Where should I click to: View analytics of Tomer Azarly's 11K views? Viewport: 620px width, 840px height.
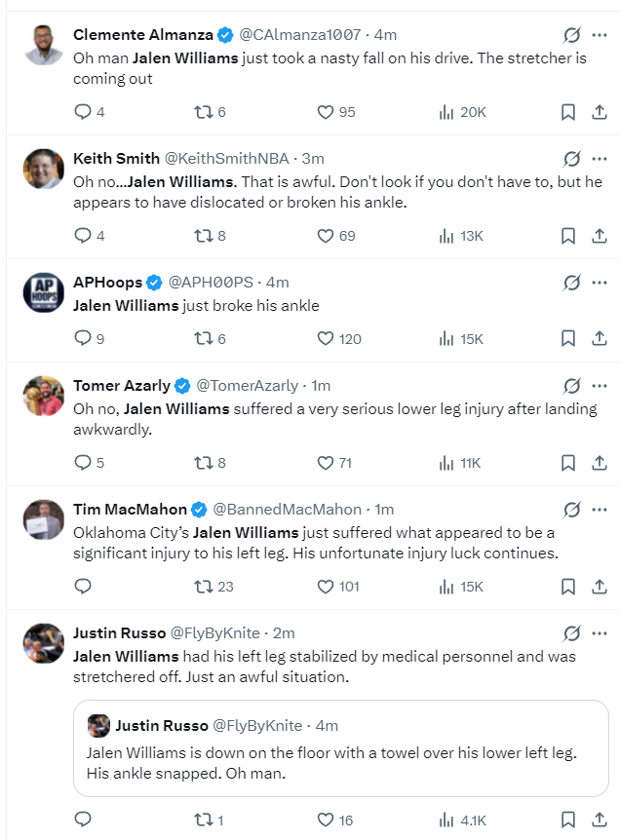pos(460,463)
